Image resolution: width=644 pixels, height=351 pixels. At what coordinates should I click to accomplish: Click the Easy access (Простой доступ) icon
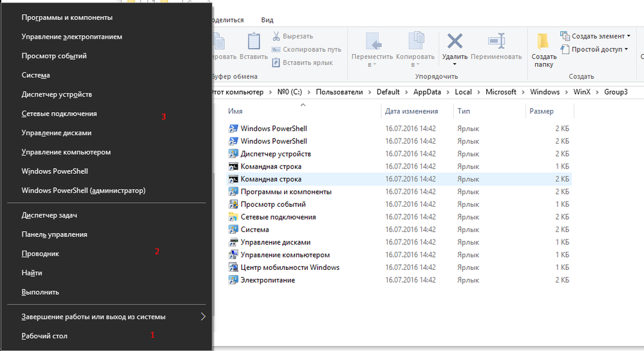tap(565, 49)
